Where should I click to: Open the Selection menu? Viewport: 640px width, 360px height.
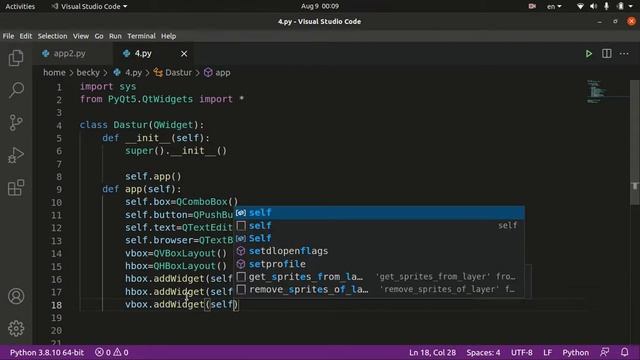pos(52,36)
